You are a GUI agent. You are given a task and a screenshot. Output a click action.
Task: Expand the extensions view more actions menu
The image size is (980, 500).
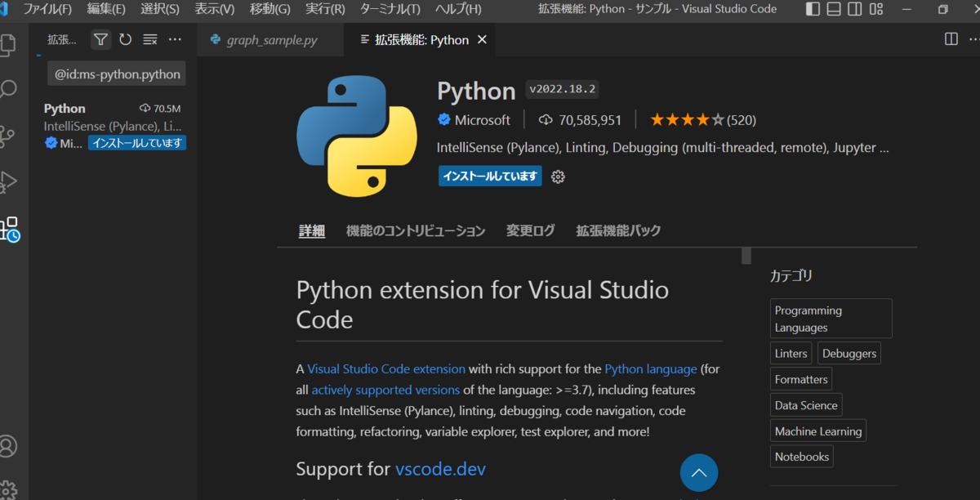pos(175,39)
